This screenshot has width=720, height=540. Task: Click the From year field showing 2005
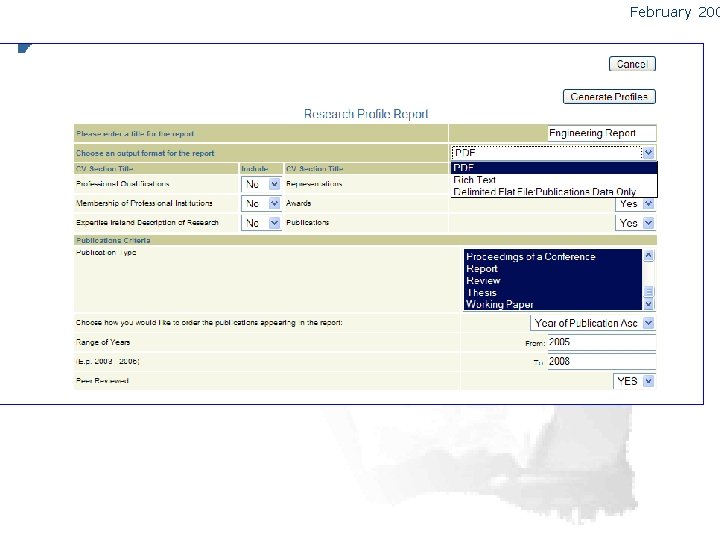(602, 342)
